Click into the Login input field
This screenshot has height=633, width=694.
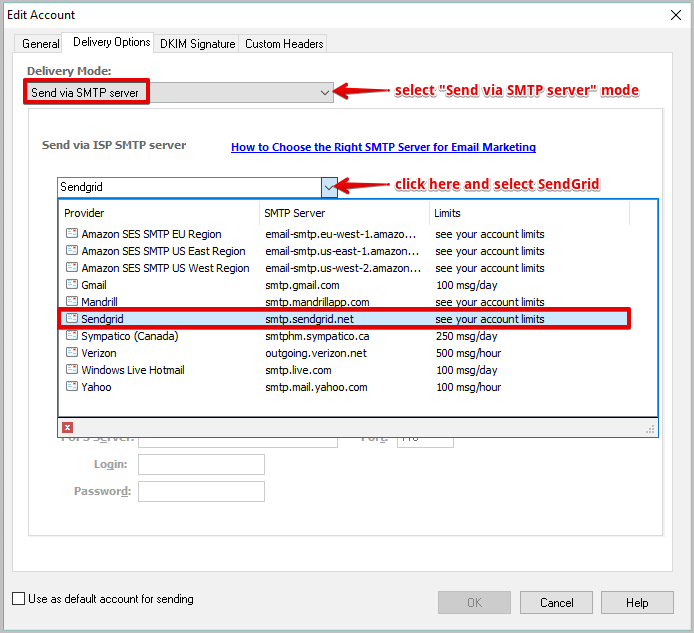pos(201,464)
